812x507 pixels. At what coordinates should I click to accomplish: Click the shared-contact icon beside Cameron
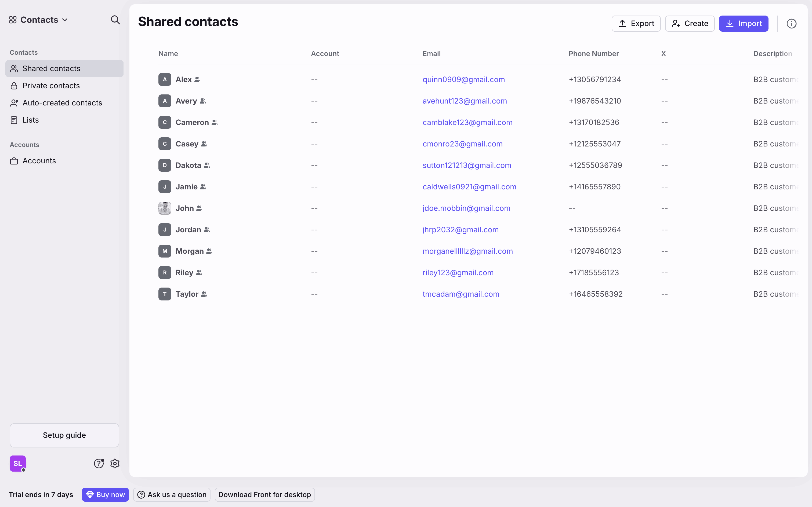pos(214,122)
